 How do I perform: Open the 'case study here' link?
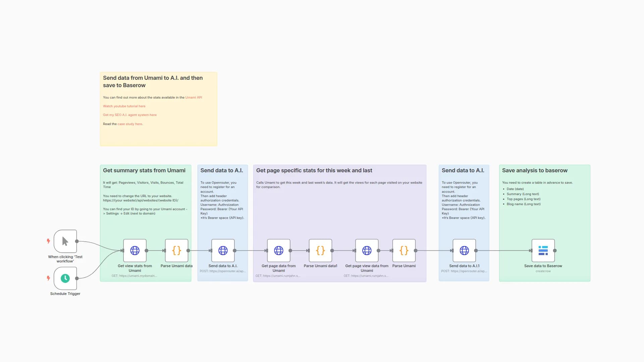[130, 124]
